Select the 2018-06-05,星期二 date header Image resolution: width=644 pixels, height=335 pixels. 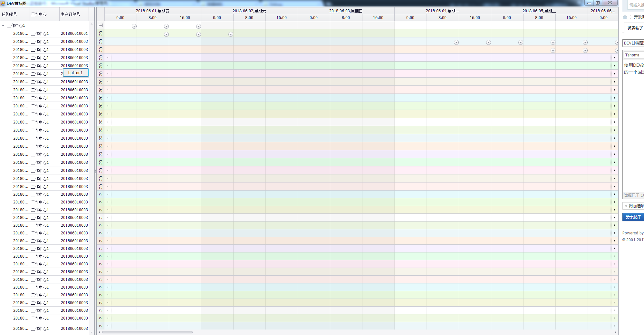click(x=539, y=11)
